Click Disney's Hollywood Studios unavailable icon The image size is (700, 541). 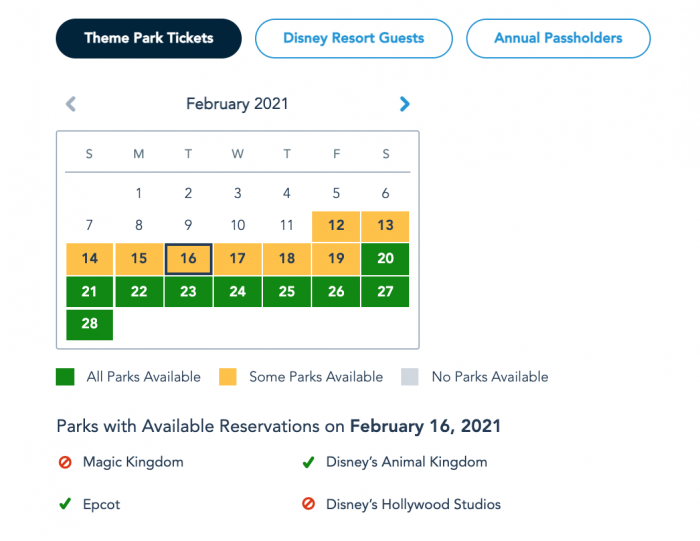click(309, 504)
